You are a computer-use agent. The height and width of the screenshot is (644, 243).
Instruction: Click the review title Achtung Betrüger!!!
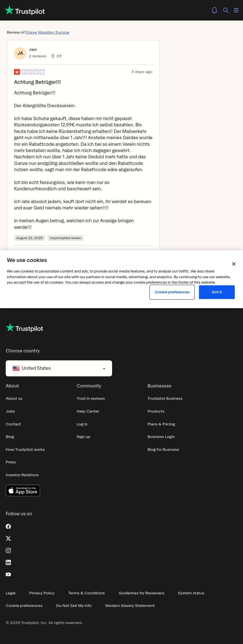[x=37, y=82]
